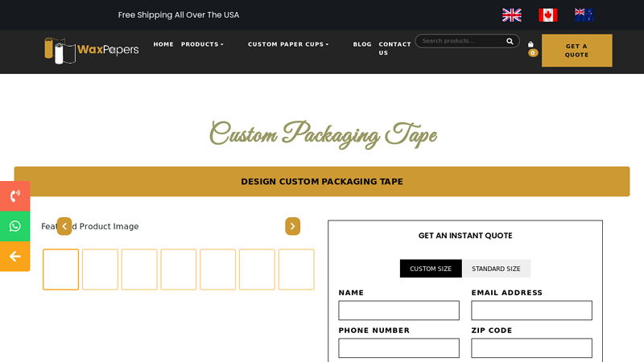
Task: Open the Contact Us page link
Action: pyautogui.click(x=394, y=48)
